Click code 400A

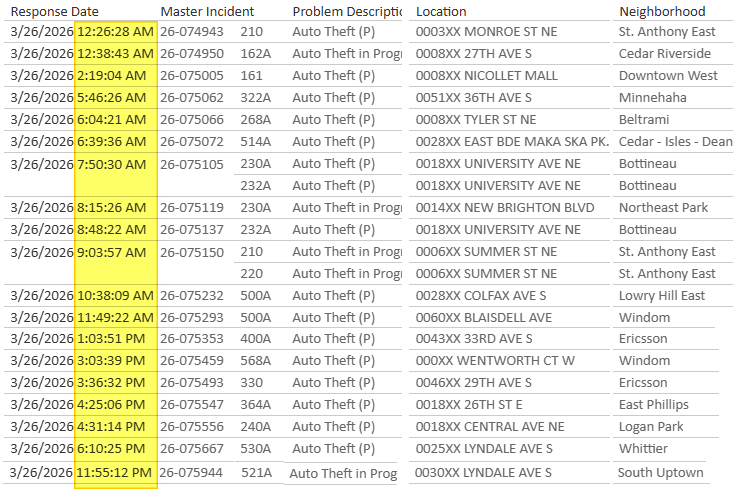pos(256,339)
